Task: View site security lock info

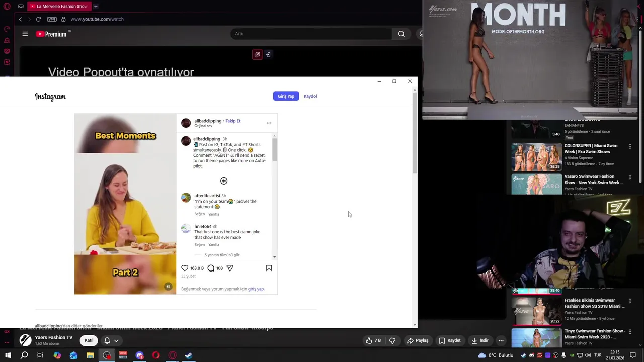Action: click(x=63, y=19)
